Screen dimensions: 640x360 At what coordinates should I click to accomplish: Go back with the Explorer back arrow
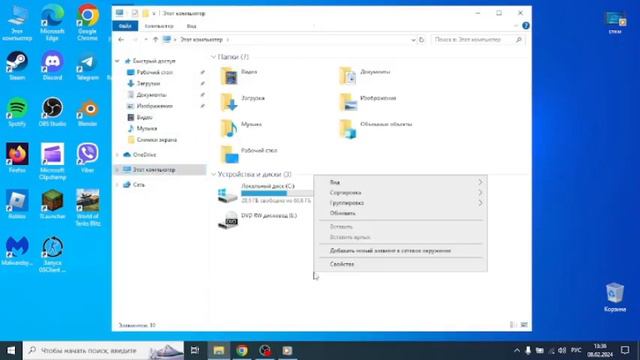tap(121, 40)
